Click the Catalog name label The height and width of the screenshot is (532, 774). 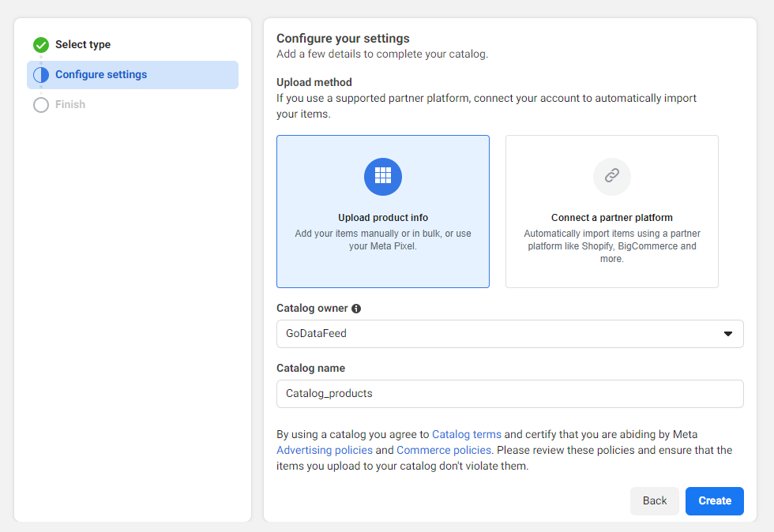[310, 368]
